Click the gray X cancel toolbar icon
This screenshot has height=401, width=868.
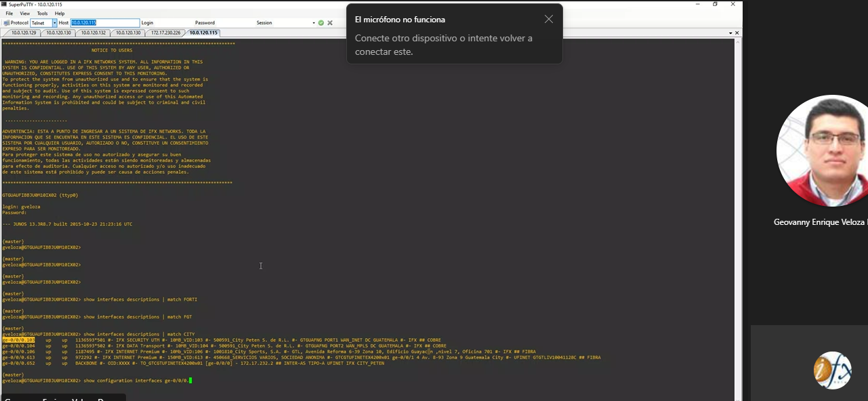pyautogui.click(x=330, y=23)
